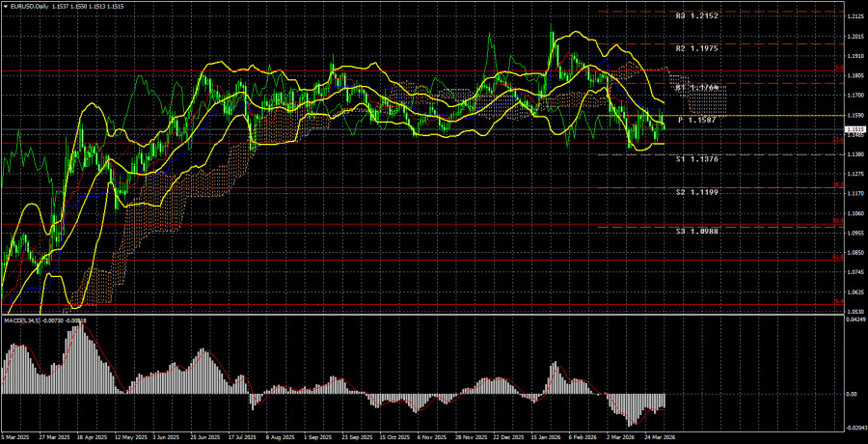
Task: Click the 5 Mar 2025 date label
Action: (18, 437)
